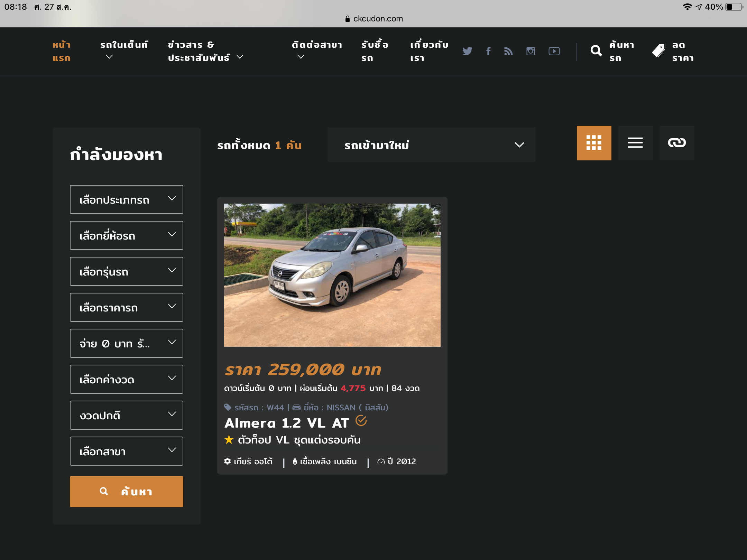Click the car icon next to ยี่ห้อ
Viewport: 747px width, 560px height.
click(x=297, y=407)
